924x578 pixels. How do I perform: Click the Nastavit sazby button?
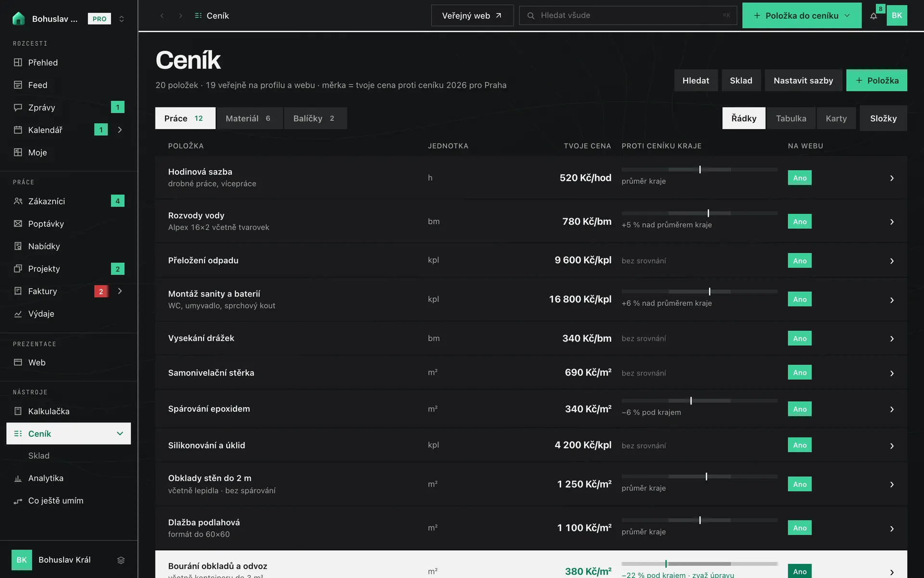(x=803, y=80)
